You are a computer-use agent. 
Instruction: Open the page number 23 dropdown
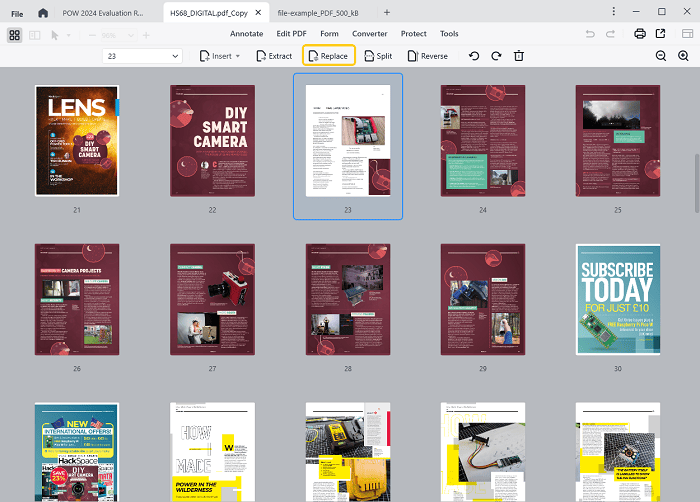coord(176,56)
